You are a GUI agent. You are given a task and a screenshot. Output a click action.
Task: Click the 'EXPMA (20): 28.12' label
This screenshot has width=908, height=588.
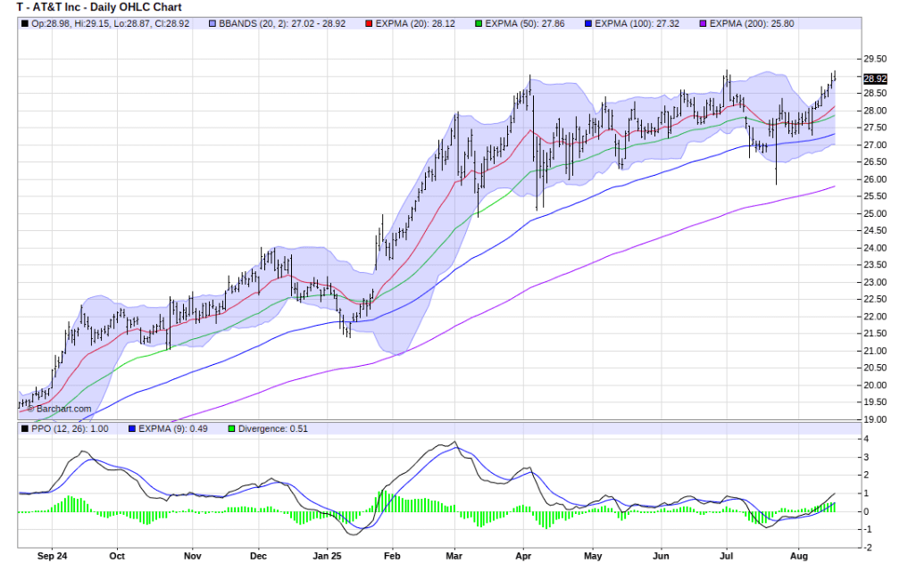pyautogui.click(x=415, y=24)
